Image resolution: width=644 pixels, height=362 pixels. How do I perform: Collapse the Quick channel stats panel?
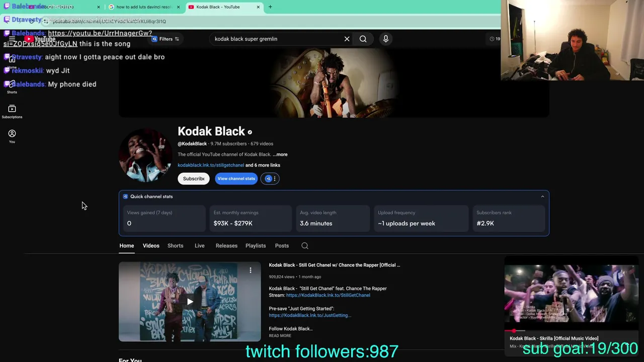click(x=542, y=197)
